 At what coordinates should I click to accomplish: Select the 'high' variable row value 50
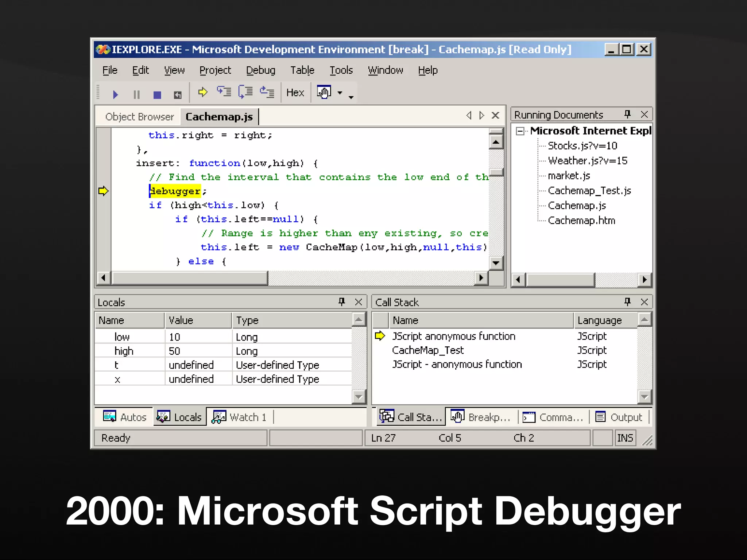coord(223,351)
